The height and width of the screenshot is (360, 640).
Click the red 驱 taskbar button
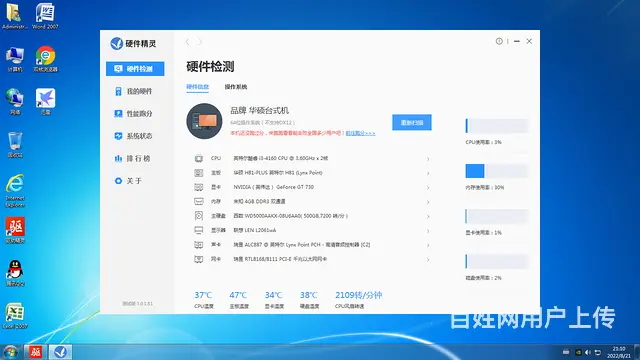36,352
